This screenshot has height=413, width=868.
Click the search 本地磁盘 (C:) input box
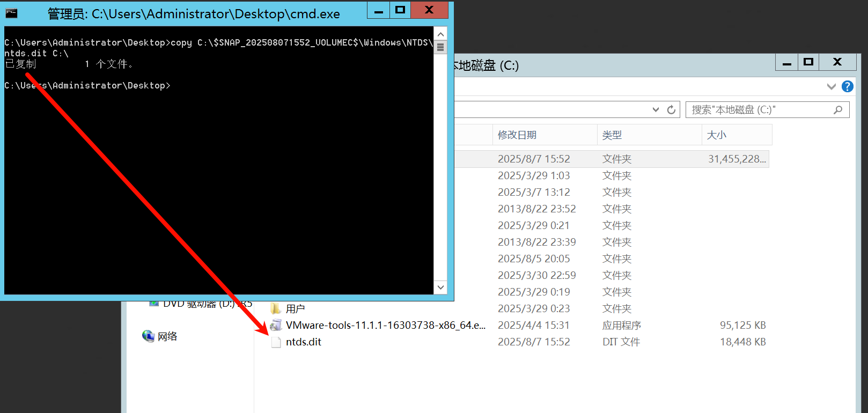pyautogui.click(x=759, y=110)
